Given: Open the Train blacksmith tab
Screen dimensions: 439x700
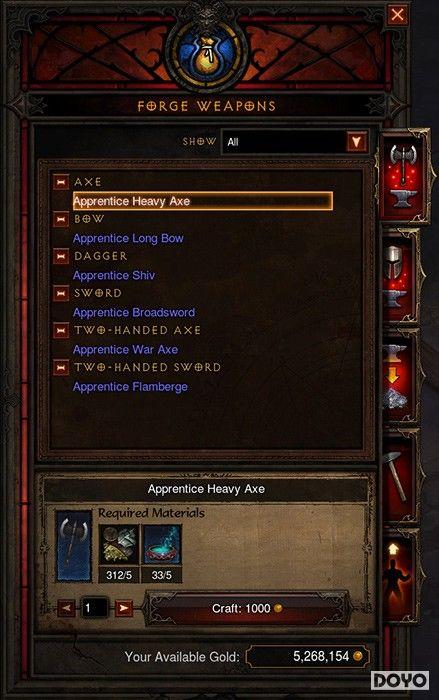Looking at the screenshot, I should 400,577.
